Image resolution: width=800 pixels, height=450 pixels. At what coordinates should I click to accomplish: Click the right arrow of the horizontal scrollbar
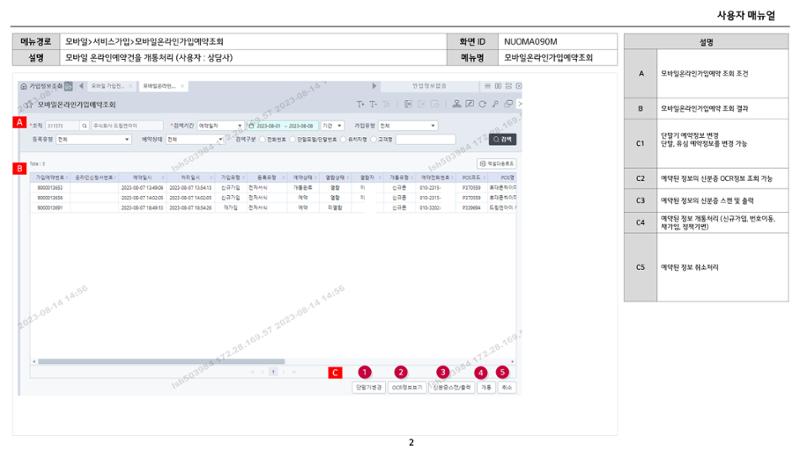512,362
